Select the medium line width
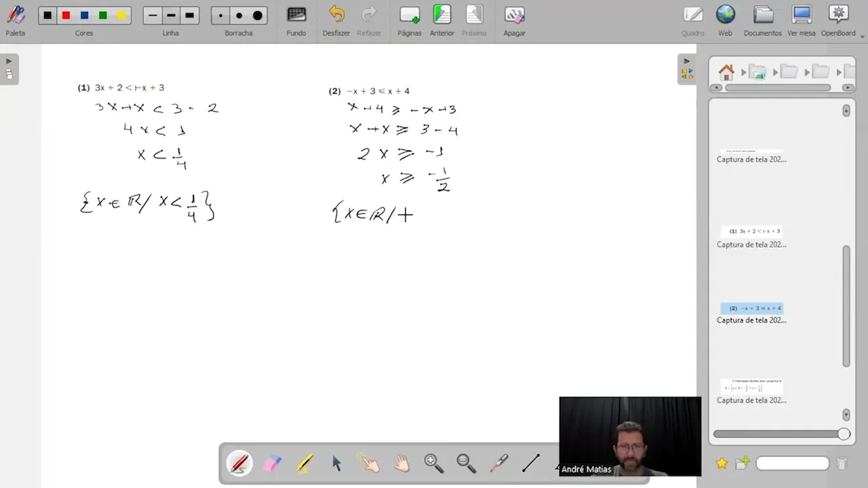Viewport: 868px width, 488px height. (171, 16)
